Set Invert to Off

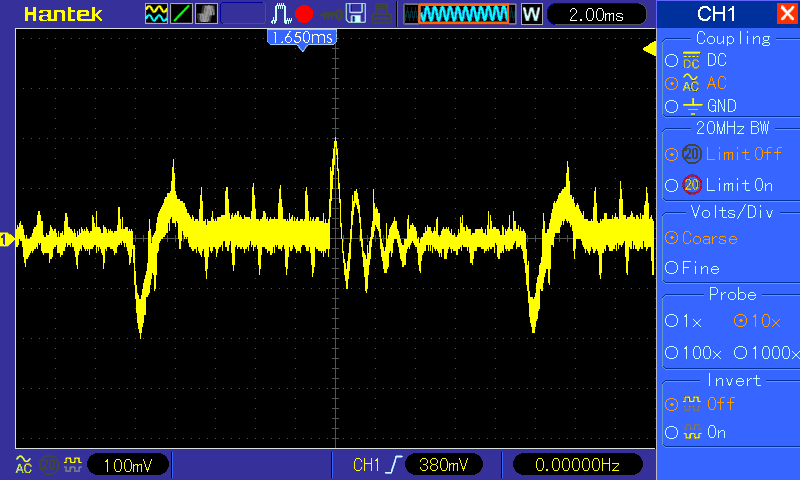[700, 404]
